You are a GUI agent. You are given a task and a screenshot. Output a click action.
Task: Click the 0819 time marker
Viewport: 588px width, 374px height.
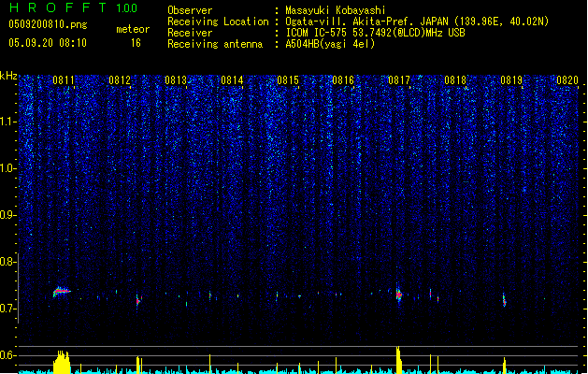pyautogui.click(x=511, y=80)
